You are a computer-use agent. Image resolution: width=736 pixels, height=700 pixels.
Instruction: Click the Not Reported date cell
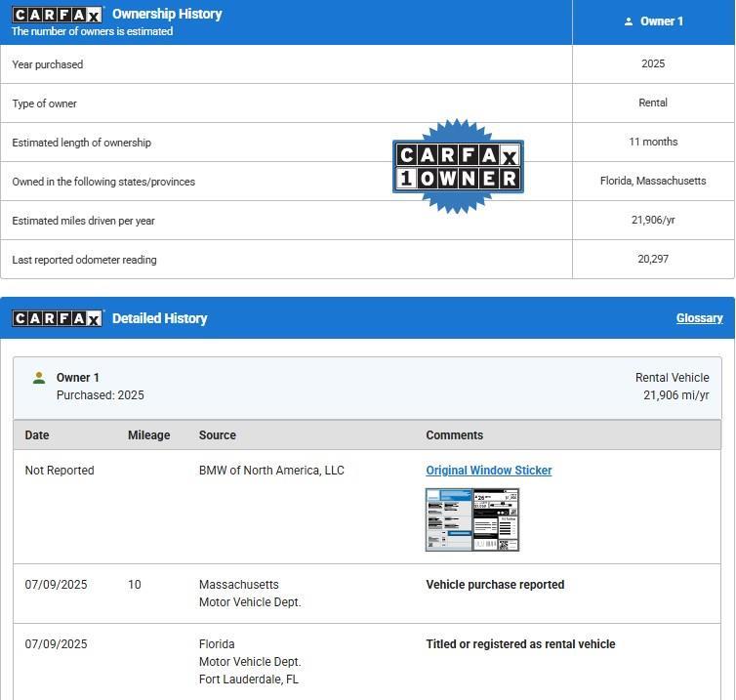tap(60, 471)
